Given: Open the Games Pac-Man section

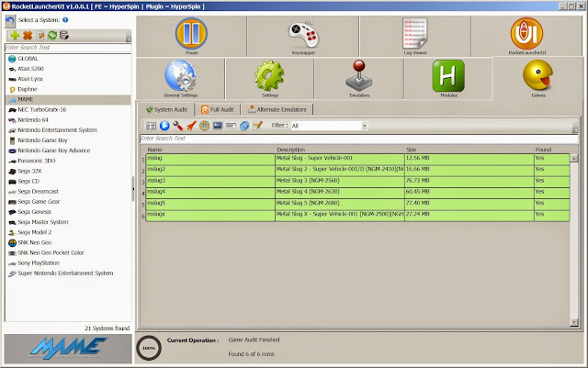Looking at the screenshot, I should (538, 79).
